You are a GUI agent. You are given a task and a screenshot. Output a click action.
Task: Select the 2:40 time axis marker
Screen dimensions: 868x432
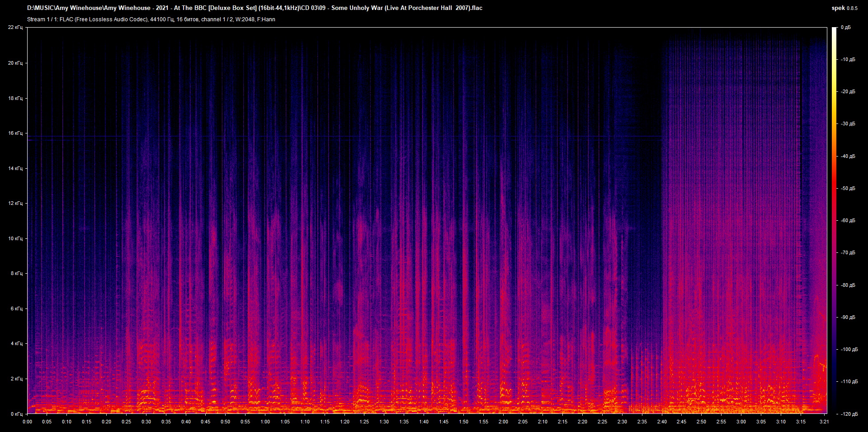tap(662, 422)
